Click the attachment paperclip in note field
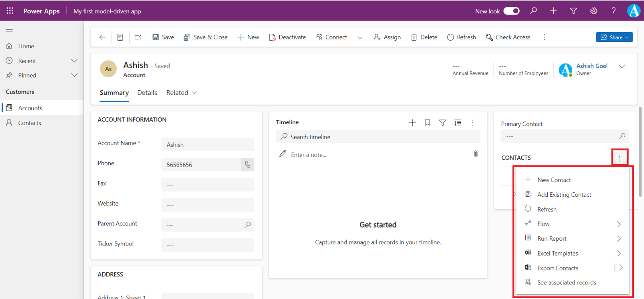 pyautogui.click(x=476, y=154)
